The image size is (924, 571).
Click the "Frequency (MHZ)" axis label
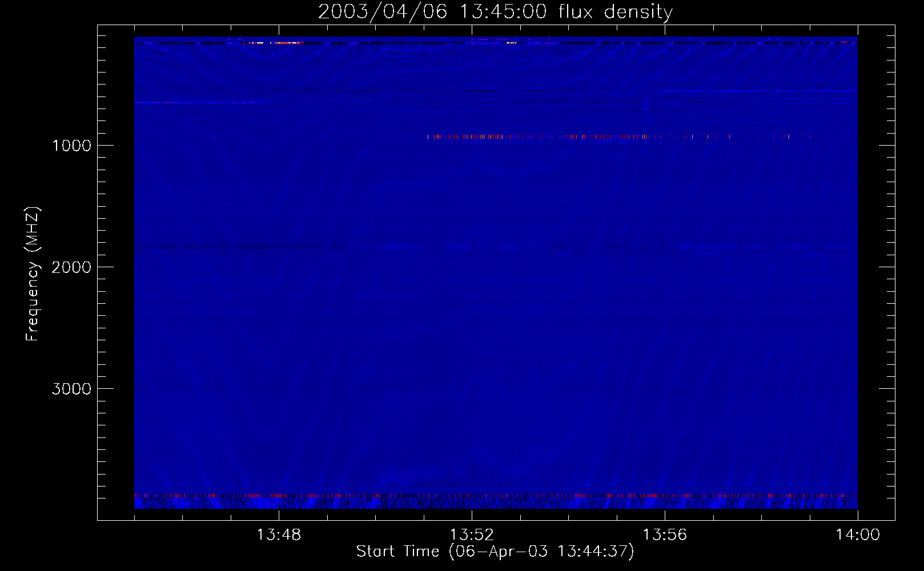pyautogui.click(x=33, y=274)
